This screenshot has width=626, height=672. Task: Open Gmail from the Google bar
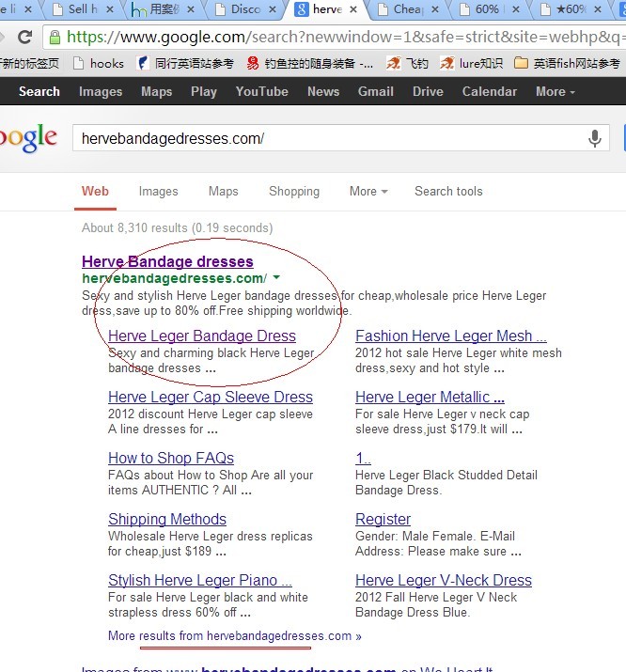point(376,91)
